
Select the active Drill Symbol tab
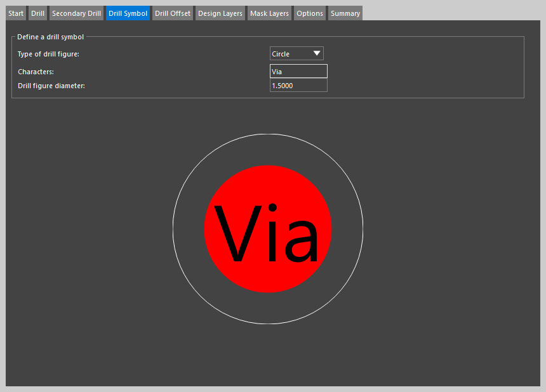[128, 13]
